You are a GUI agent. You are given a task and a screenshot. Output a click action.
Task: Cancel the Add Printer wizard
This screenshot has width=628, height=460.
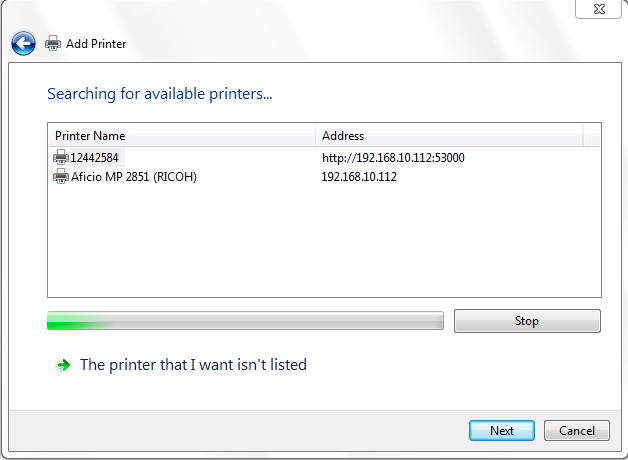577,431
